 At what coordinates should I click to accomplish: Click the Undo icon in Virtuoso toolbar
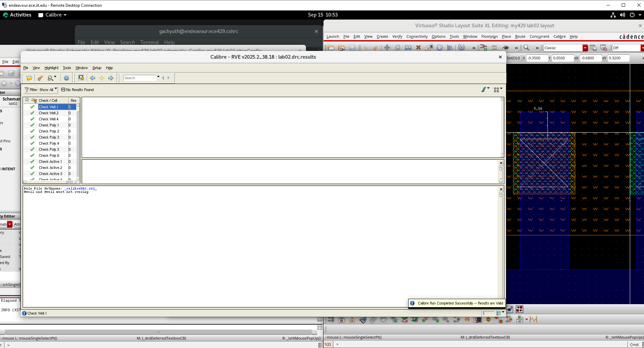(365, 48)
